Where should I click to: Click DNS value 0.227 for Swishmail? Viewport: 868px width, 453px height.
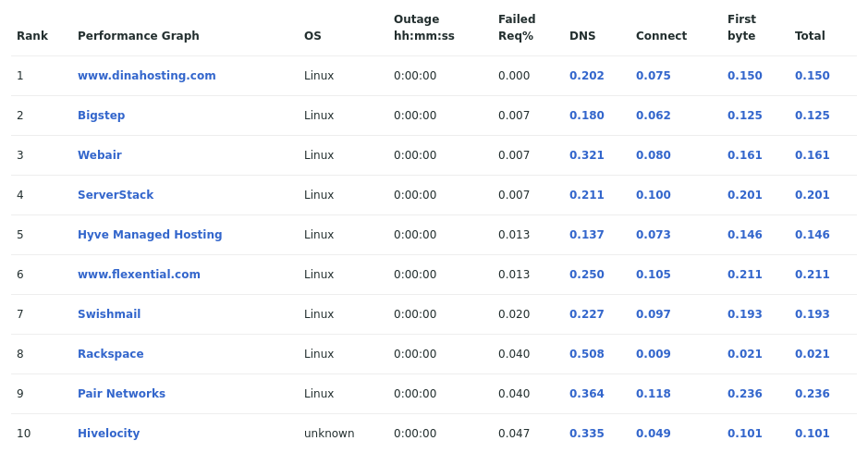587,314
